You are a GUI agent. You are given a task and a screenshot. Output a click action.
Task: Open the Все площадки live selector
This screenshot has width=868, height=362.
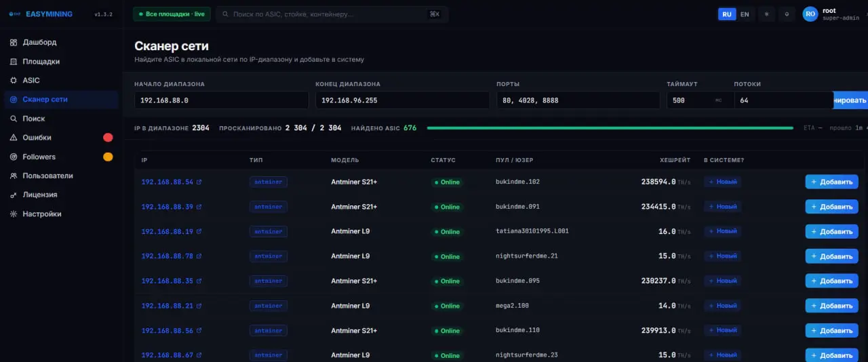tap(172, 14)
